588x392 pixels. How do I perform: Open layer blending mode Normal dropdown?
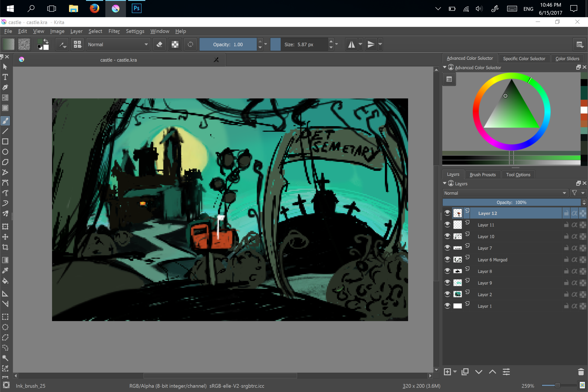505,193
